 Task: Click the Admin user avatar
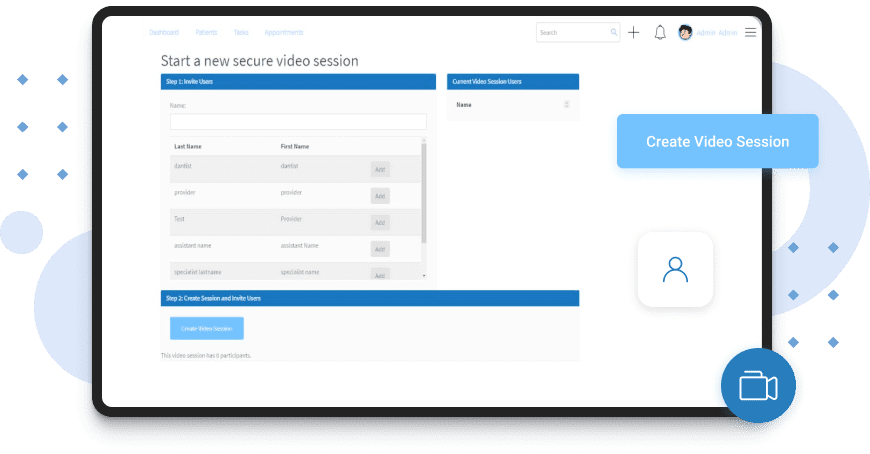685,33
